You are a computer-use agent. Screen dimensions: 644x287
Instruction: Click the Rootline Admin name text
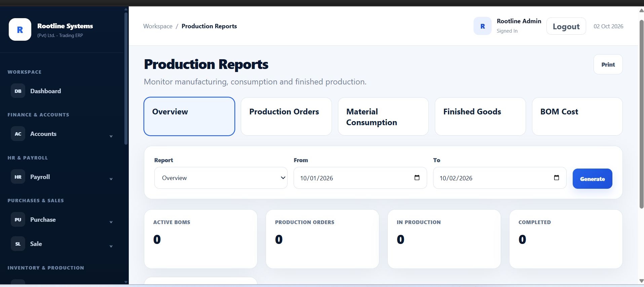coord(519,21)
